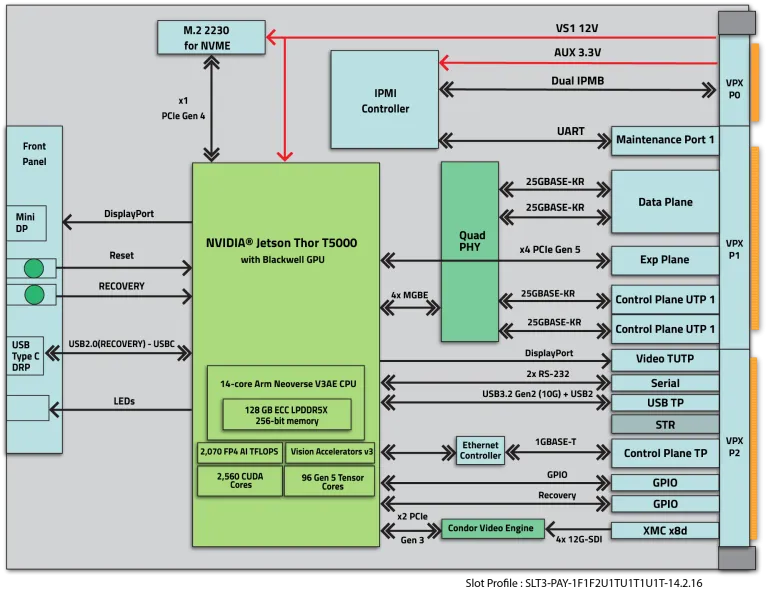Image resolution: width=768 pixels, height=612 pixels.
Task: Select the 2,560 CUDA Cores box
Action: point(240,480)
